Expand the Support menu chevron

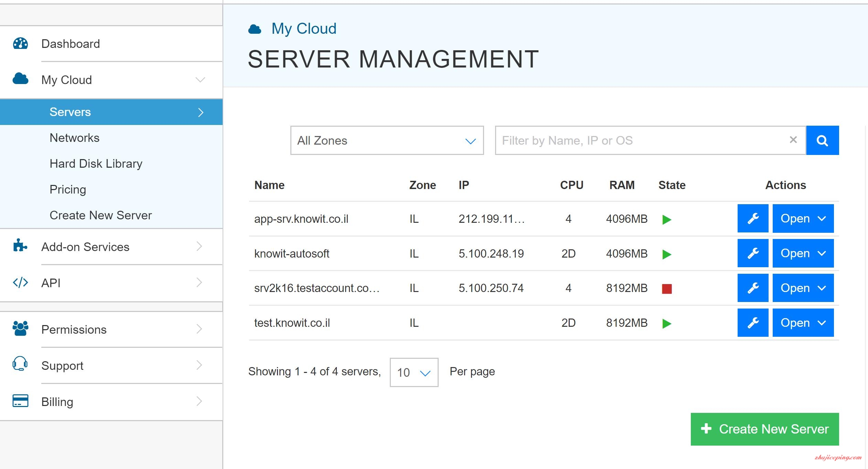[x=199, y=365]
